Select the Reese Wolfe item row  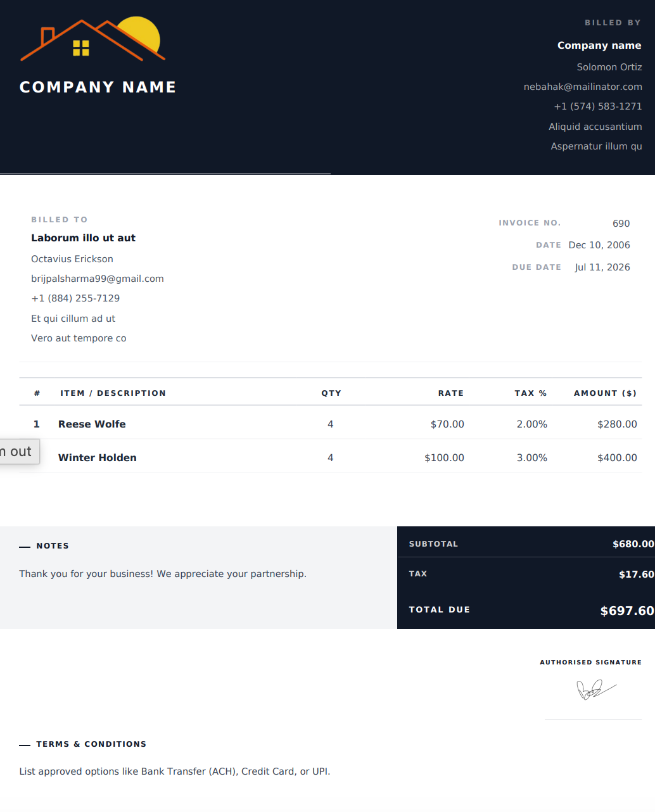click(330, 424)
